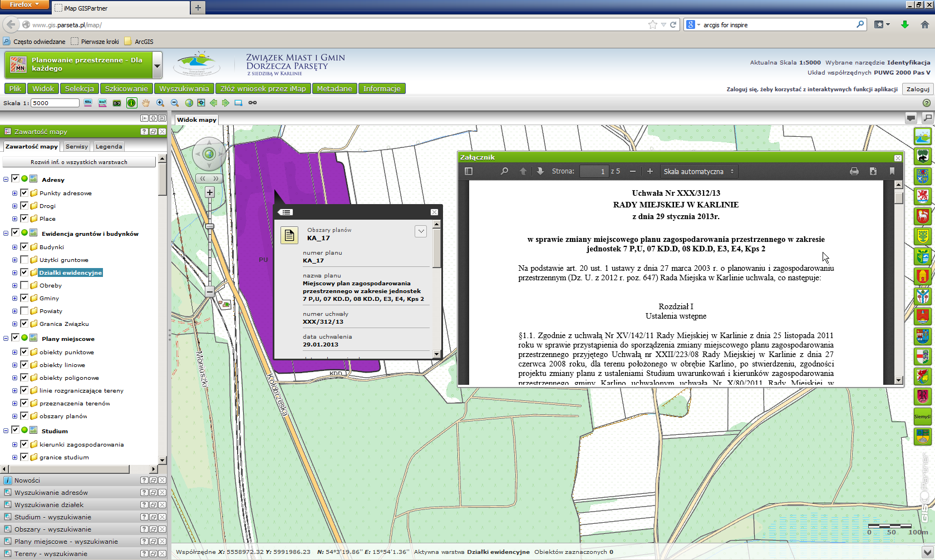
Task: Select the distance measurement tool
Action: [88, 103]
